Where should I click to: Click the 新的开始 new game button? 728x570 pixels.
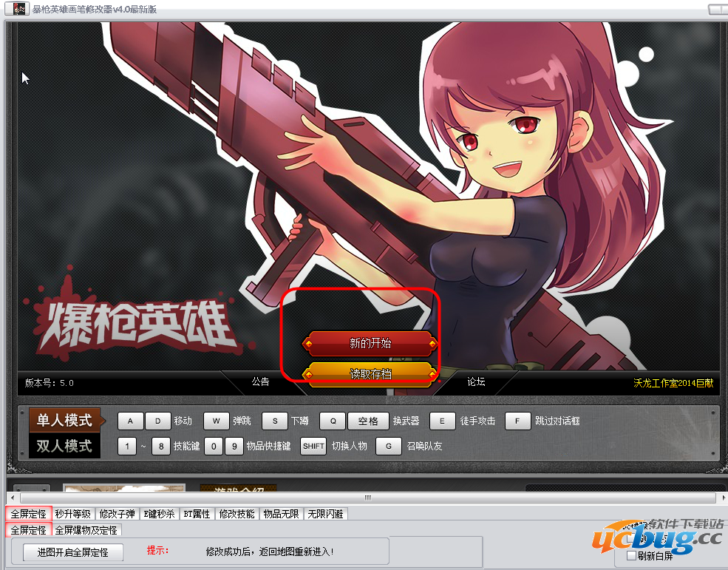click(x=370, y=344)
